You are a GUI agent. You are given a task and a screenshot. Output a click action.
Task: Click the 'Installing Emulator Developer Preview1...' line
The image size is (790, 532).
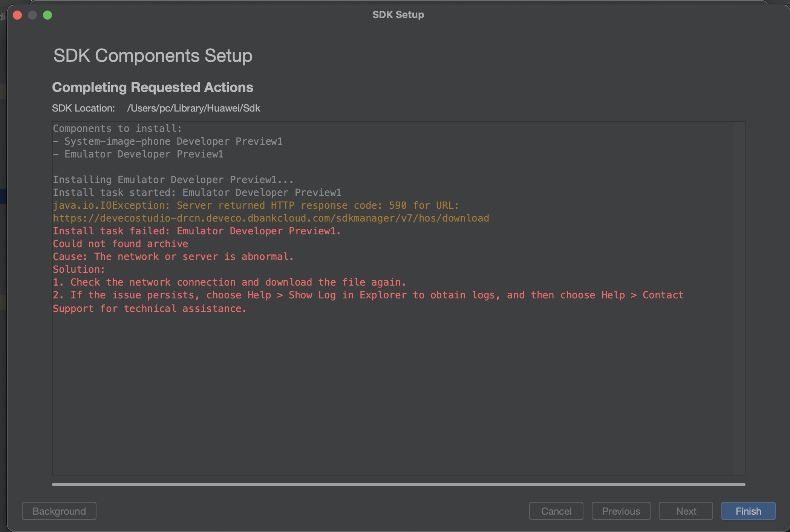click(x=173, y=180)
